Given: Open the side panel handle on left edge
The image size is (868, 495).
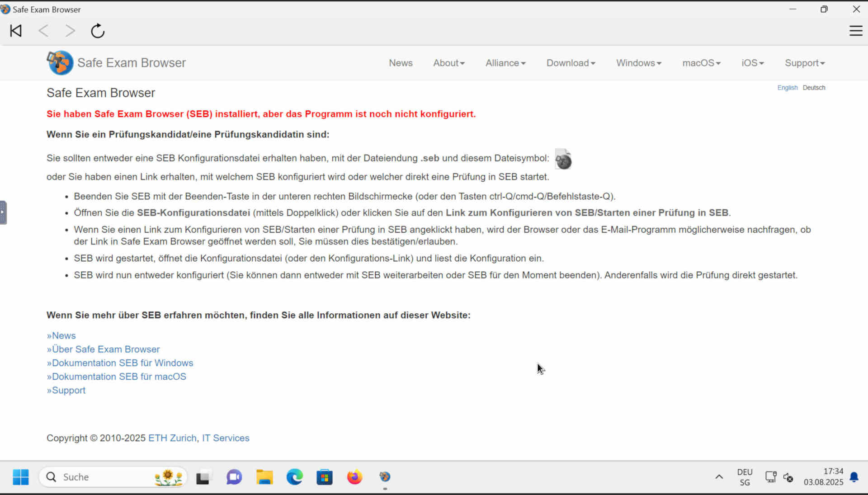Looking at the screenshot, I should [x=3, y=212].
